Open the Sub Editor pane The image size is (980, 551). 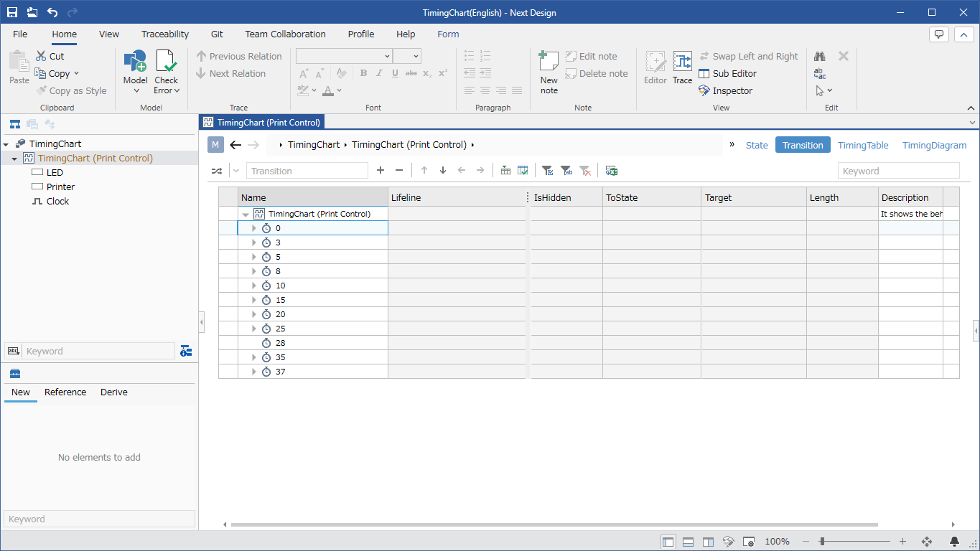727,73
